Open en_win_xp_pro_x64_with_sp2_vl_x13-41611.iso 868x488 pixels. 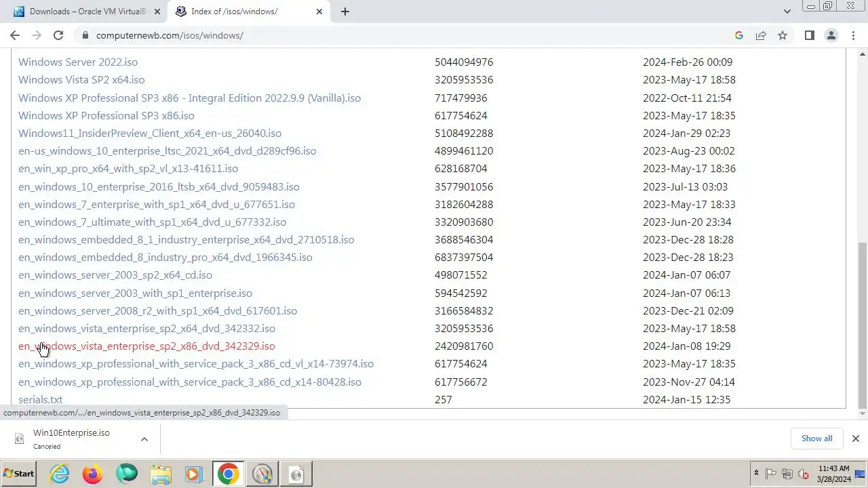tap(128, 168)
